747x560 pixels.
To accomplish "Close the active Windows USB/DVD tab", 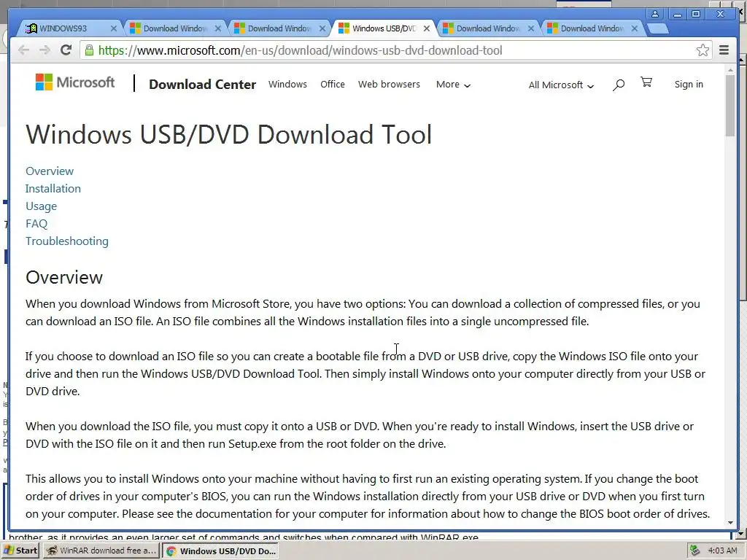I will [x=427, y=28].
